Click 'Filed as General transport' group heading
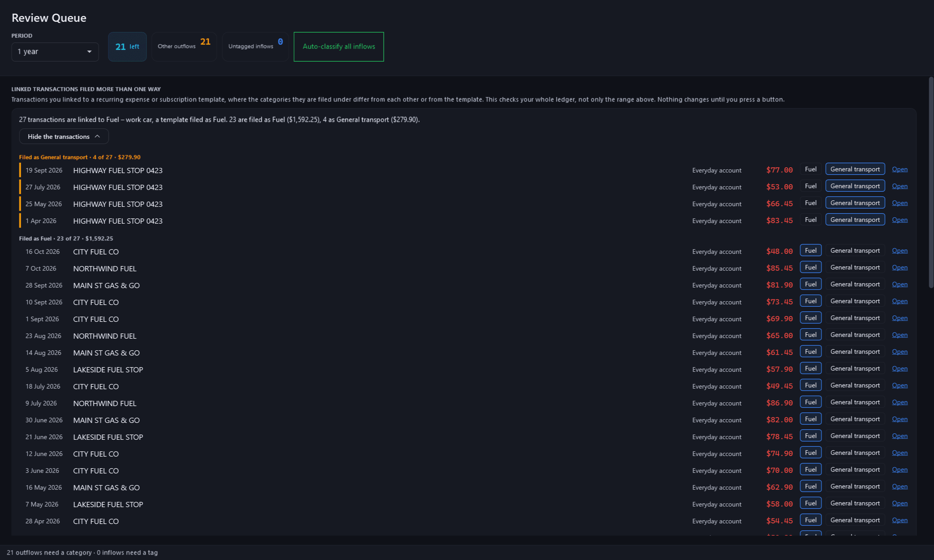The height and width of the screenshot is (560, 934). (x=80, y=157)
